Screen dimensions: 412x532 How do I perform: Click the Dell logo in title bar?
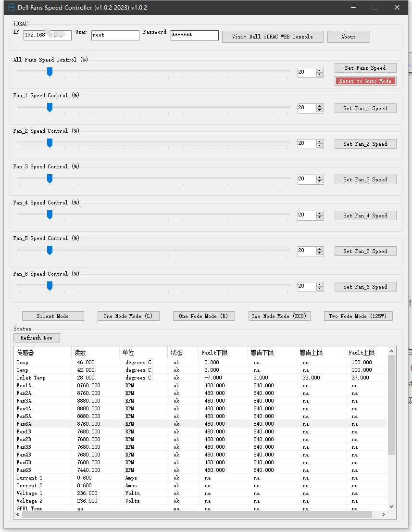[x=11, y=7]
